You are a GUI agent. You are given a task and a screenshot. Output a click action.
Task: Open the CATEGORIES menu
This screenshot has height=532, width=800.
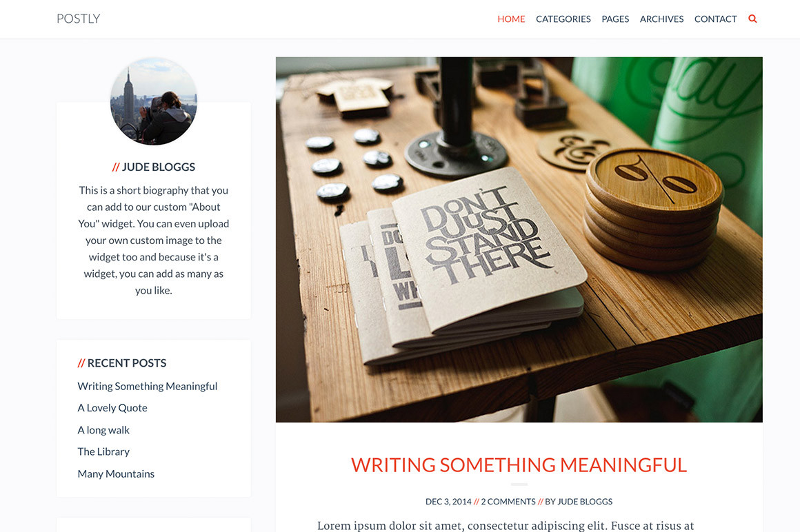tap(563, 19)
